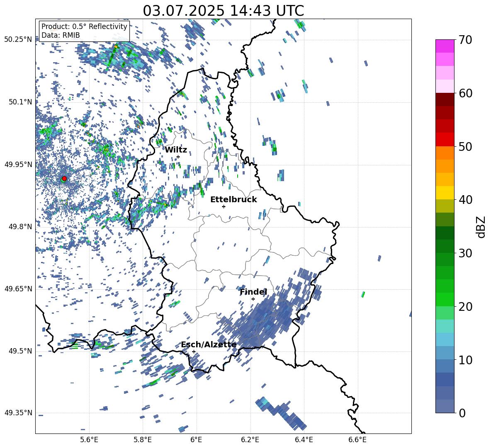This screenshot has height=448, width=491.
Task: Click the 6.6°E longitude label
Action: click(x=357, y=440)
